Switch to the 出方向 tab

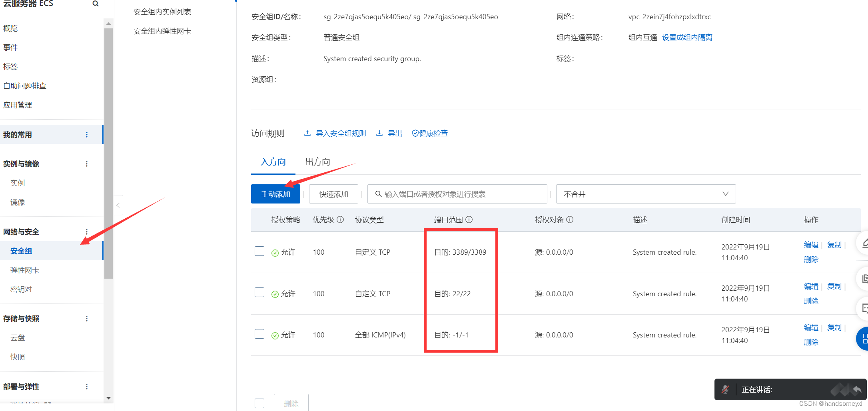317,162
